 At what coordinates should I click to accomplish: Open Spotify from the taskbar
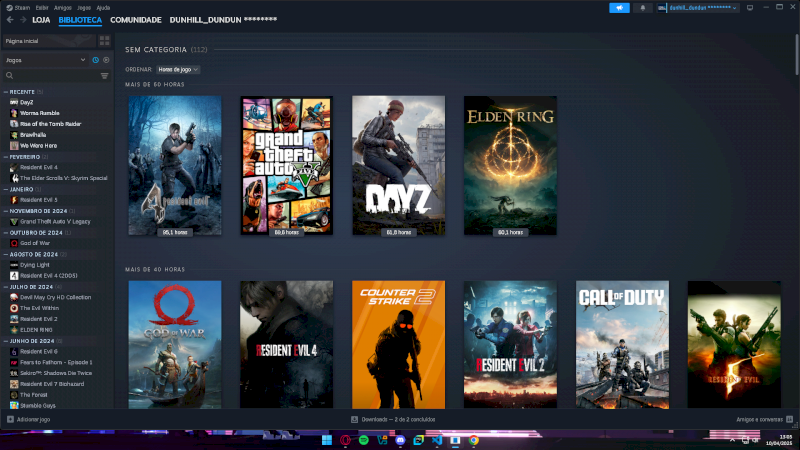pyautogui.click(x=363, y=440)
